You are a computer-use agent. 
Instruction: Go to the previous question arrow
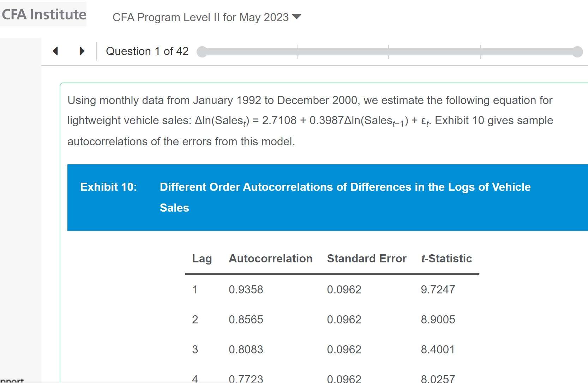click(55, 51)
